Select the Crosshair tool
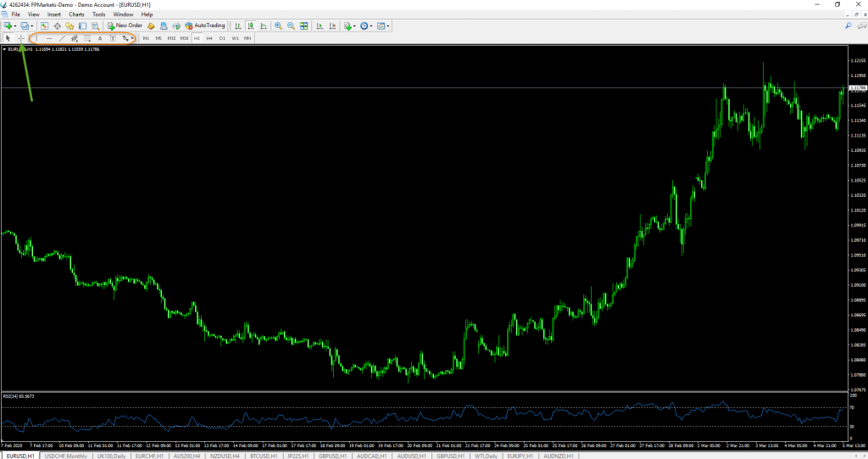 click(x=21, y=38)
